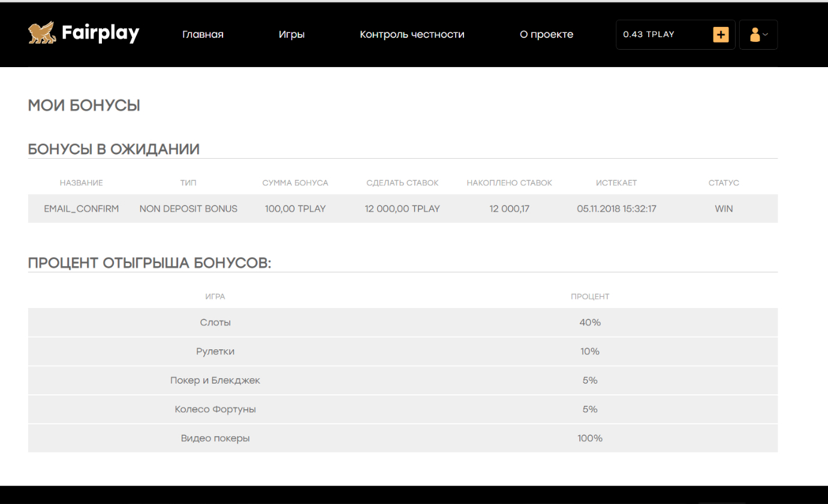Image resolution: width=828 pixels, height=504 pixels.
Task: Expand the account dropdown chevron
Action: tap(766, 35)
